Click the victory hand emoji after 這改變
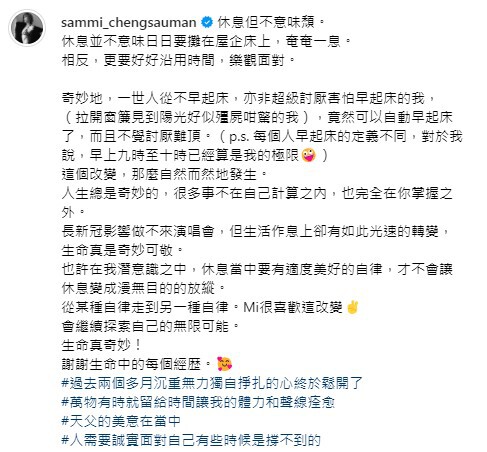Viewport: 487px width, 452px height. pyautogui.click(x=352, y=307)
